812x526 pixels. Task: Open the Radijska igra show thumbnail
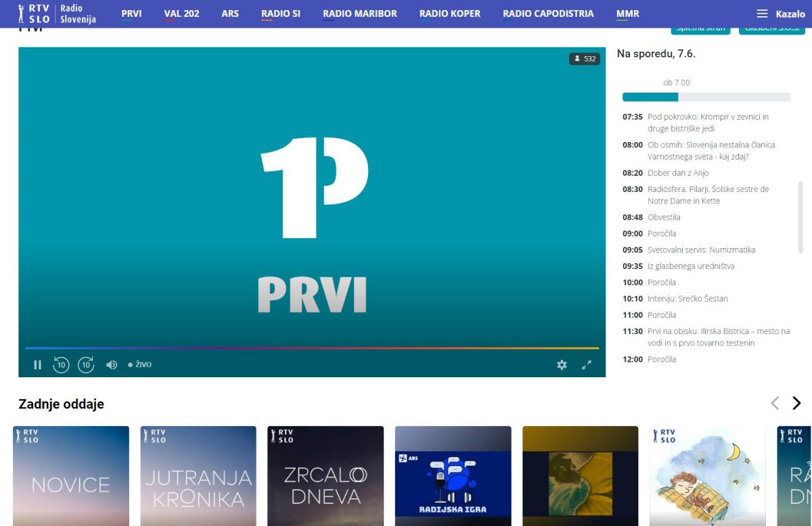click(x=453, y=476)
